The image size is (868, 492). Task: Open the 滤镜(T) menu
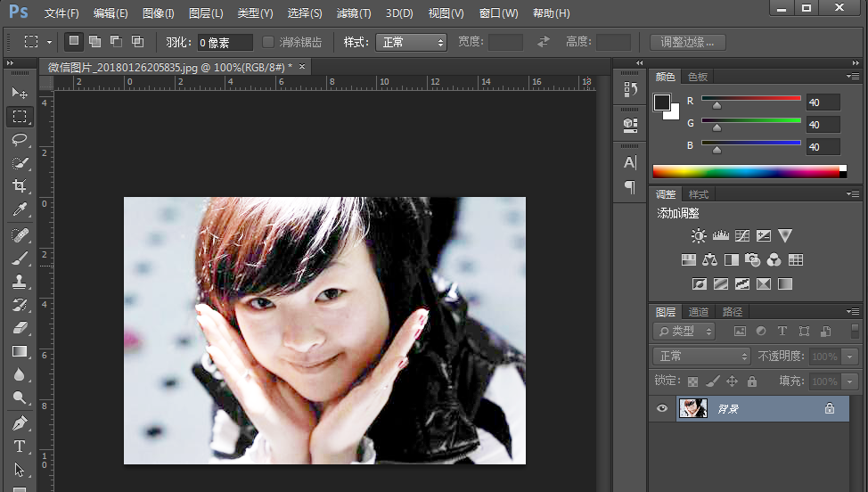point(353,13)
